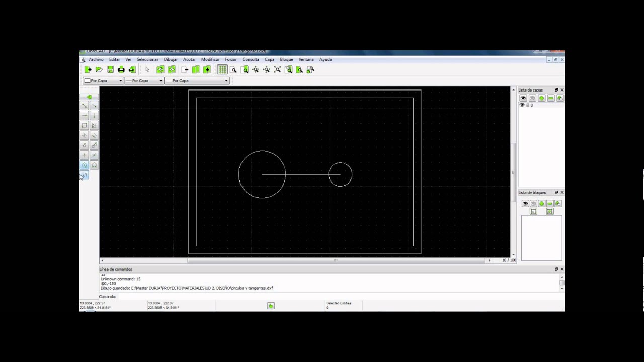Cut the selection using the toolbar icon
Screen dimensions: 644x362
tap(185, 70)
